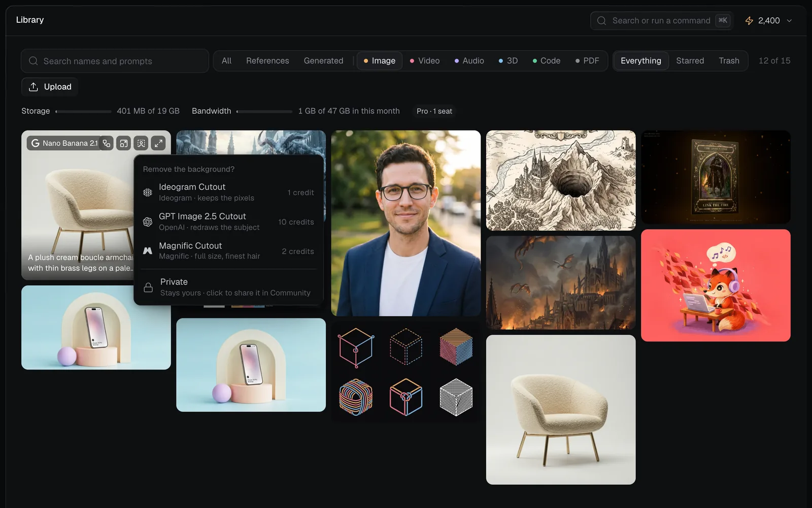Toggle the PDF type filter
Image resolution: width=812 pixels, height=508 pixels.
(x=587, y=61)
